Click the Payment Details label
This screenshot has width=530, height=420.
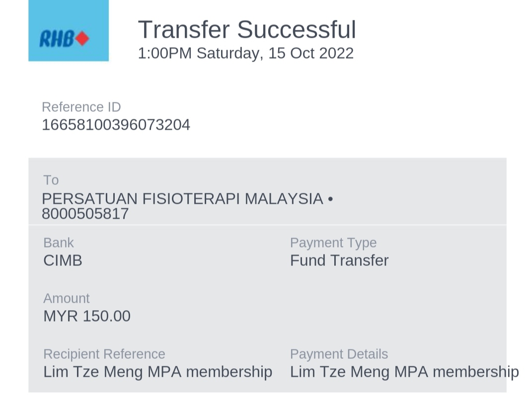(x=339, y=354)
